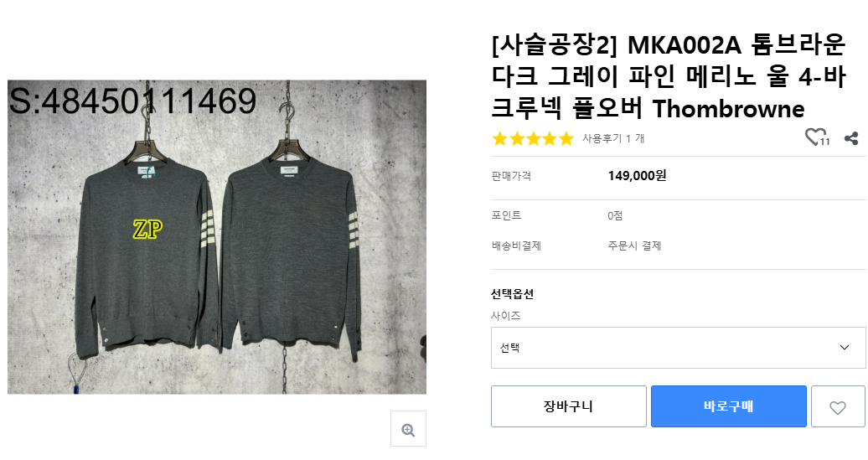868x460 pixels.
Task: Expand size options via the chevron arrow
Action: [845, 347]
